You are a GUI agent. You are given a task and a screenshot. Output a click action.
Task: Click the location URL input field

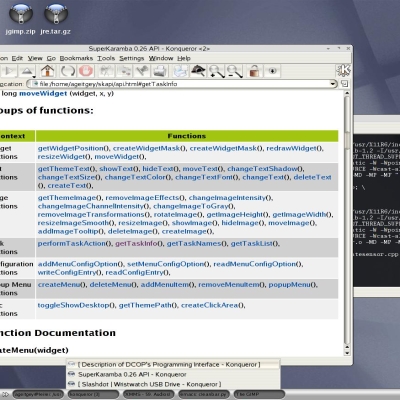[183, 84]
